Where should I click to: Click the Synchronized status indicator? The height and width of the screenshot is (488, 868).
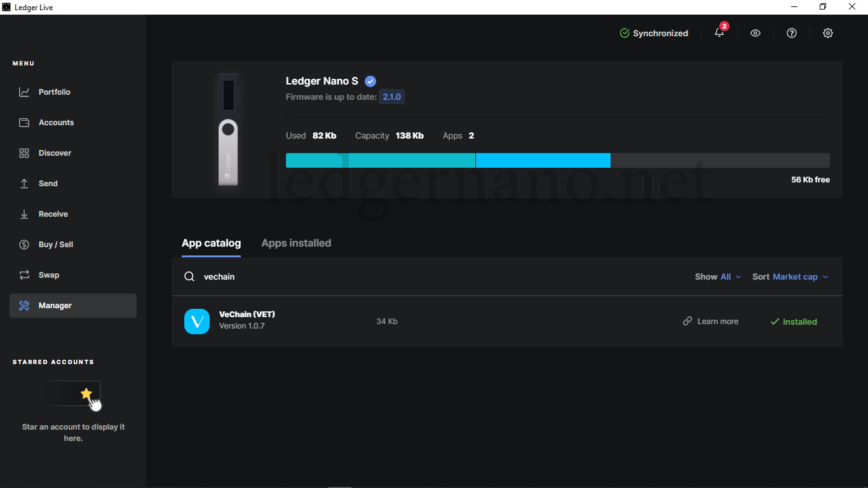[654, 33]
